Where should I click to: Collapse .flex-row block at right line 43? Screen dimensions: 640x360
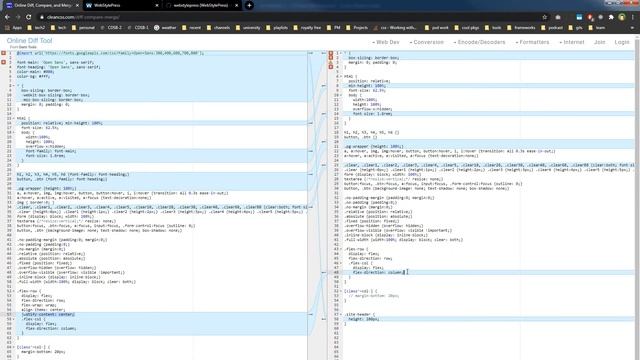341,249
